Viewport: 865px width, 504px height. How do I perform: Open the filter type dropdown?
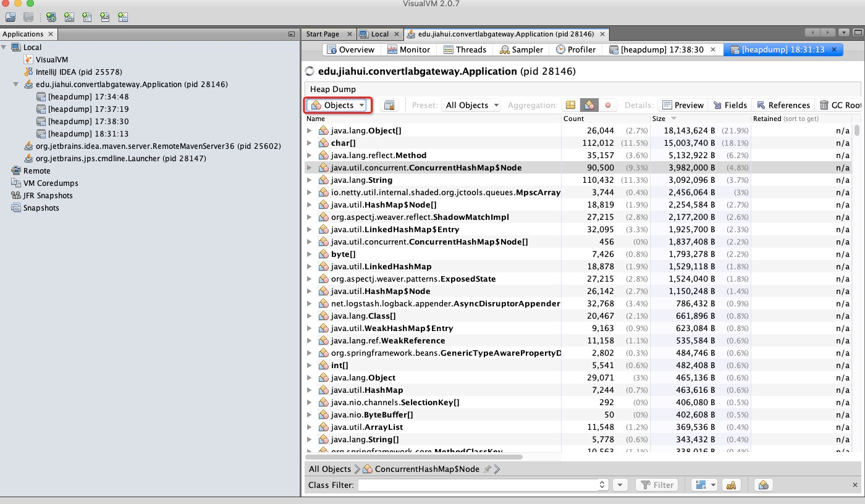click(704, 485)
